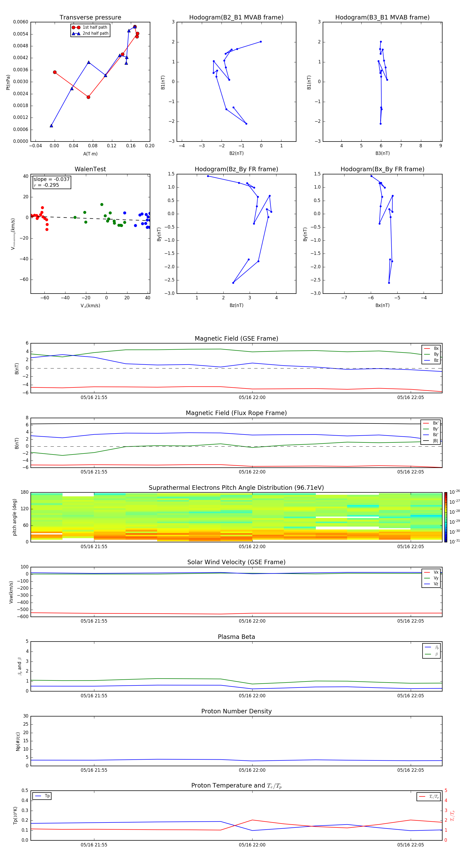Viewport: 473px width, 868px height.
Task: Click the 'Vy' legend entry in velocity plot
Action: click(431, 578)
